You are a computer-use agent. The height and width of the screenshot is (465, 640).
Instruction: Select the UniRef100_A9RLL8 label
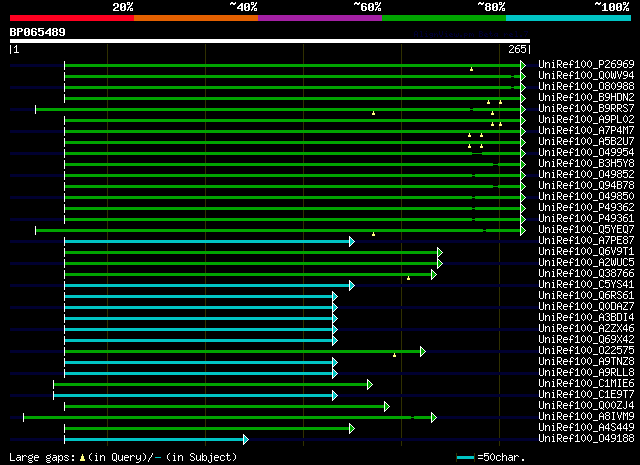click(x=586, y=373)
